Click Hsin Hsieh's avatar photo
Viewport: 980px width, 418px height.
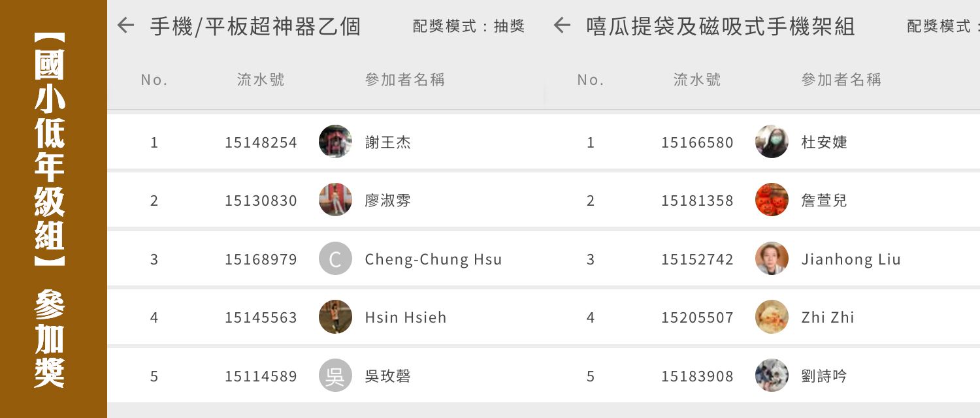335,317
